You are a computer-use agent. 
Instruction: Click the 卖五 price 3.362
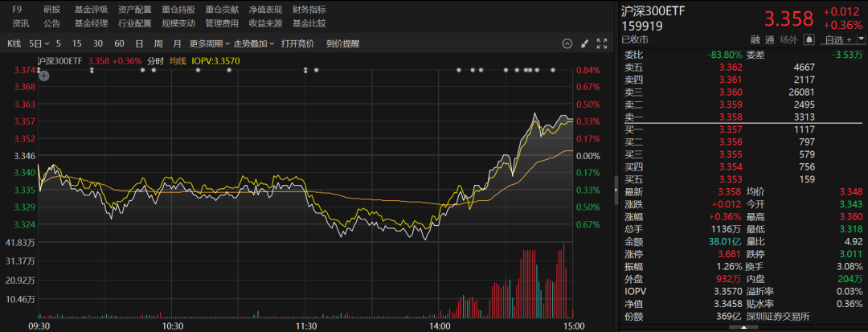[730, 68]
